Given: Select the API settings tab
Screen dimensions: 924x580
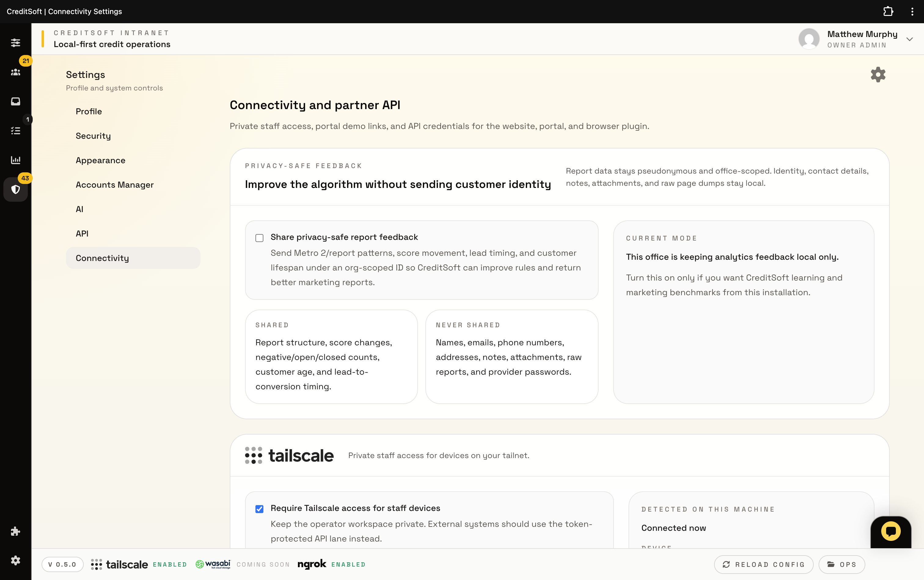Looking at the screenshot, I should [82, 233].
